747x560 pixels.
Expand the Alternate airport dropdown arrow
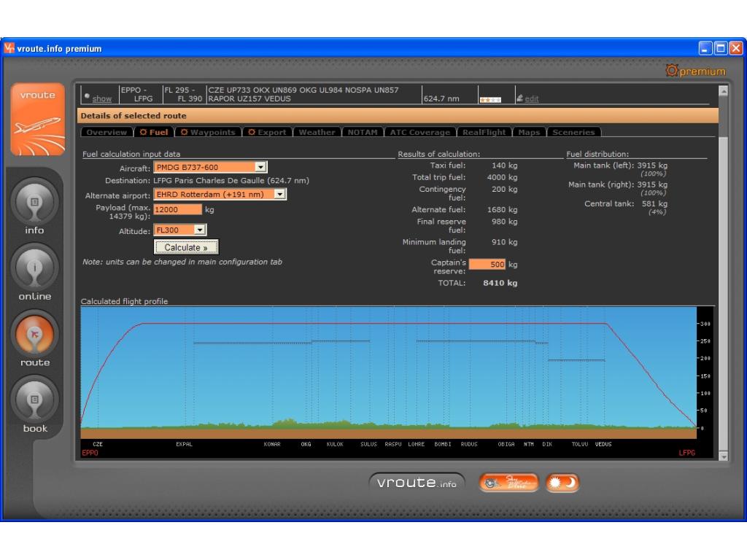(x=279, y=194)
